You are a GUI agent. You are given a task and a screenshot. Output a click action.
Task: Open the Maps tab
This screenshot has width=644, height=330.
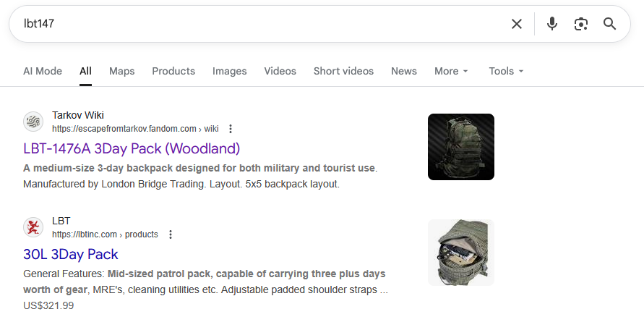coord(122,71)
